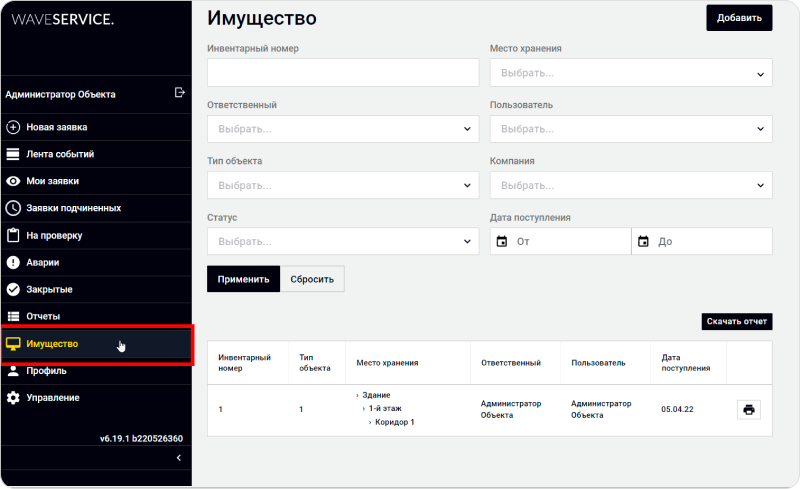
Task: Collapse the sidebar with the chevron arrow
Action: pos(178,457)
